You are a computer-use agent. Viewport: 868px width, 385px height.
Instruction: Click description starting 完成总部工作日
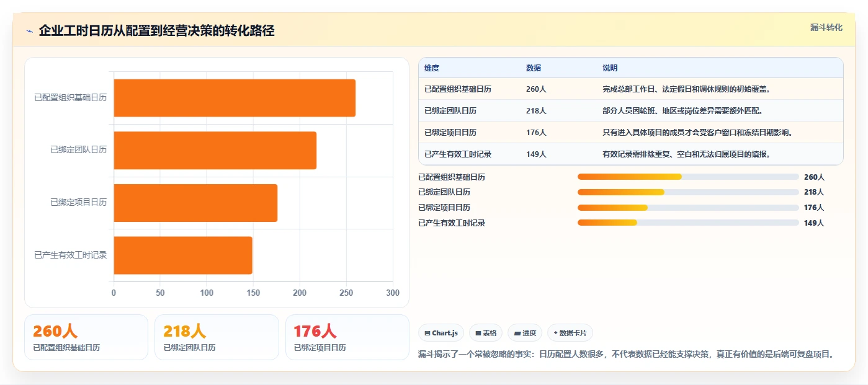pos(686,89)
